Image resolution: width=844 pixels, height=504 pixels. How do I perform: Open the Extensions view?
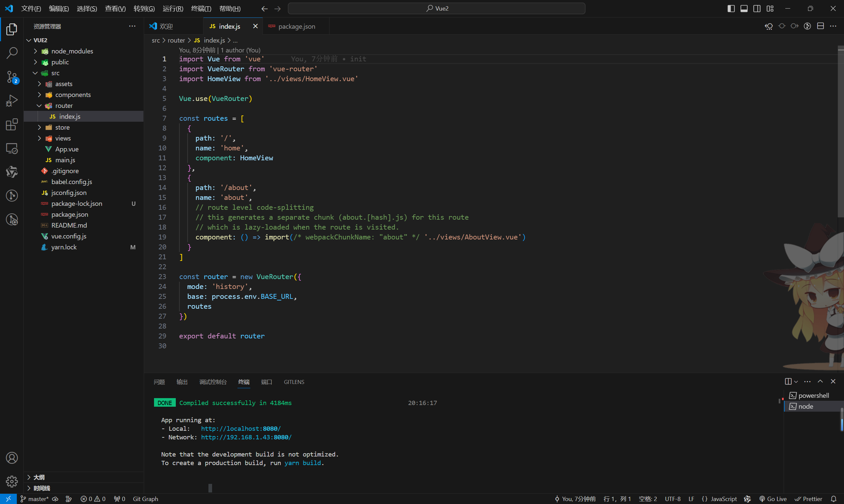point(12,125)
